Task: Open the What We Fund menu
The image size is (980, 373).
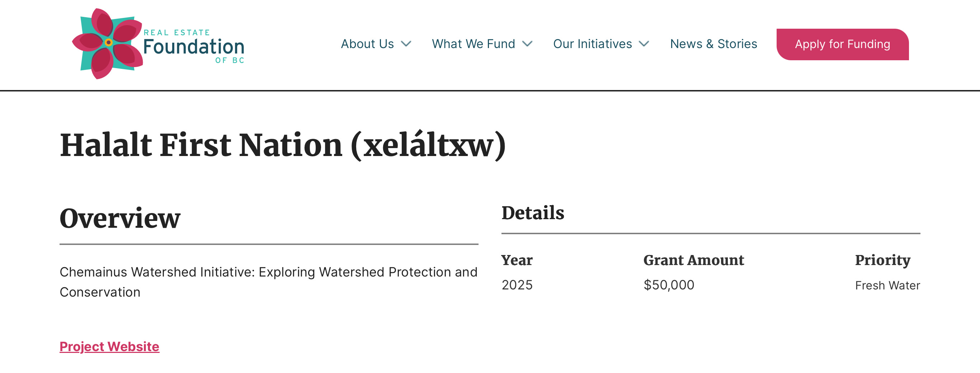Action: [473, 44]
